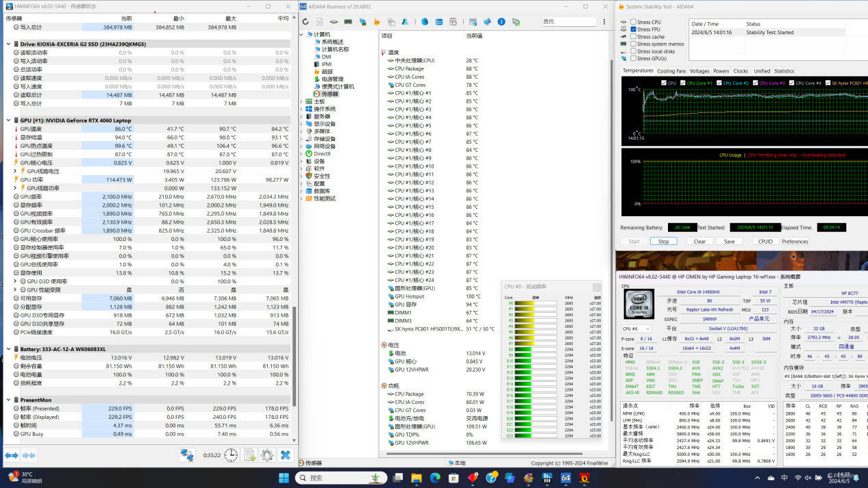Viewport: 868px width, 488px height.
Task: Switch to the Cooling Fans tab
Action: 671,71
